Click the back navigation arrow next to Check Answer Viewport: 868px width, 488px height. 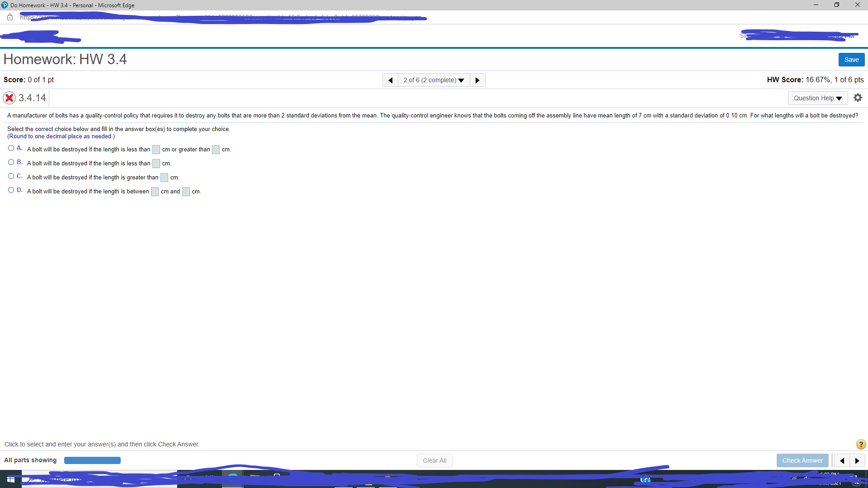pyautogui.click(x=842, y=460)
